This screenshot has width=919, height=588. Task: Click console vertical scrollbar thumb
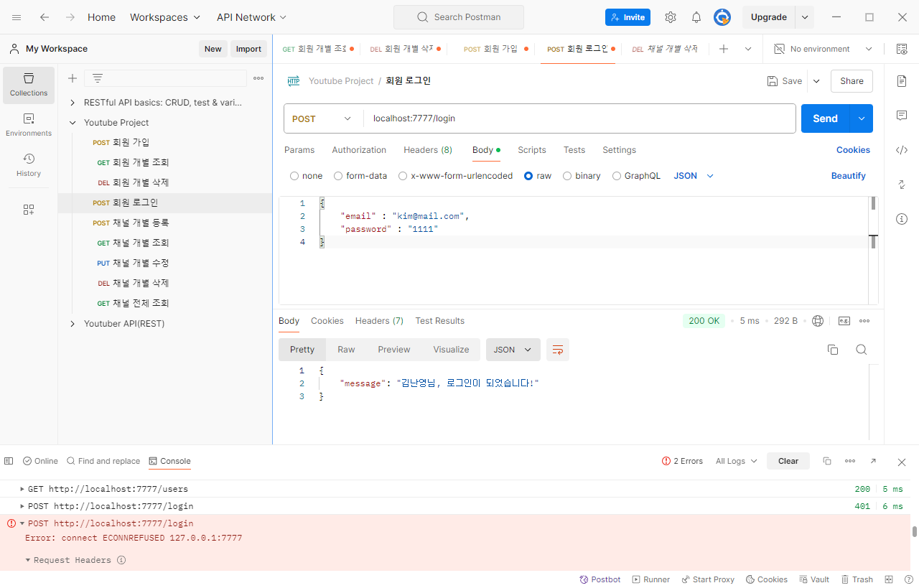915,532
